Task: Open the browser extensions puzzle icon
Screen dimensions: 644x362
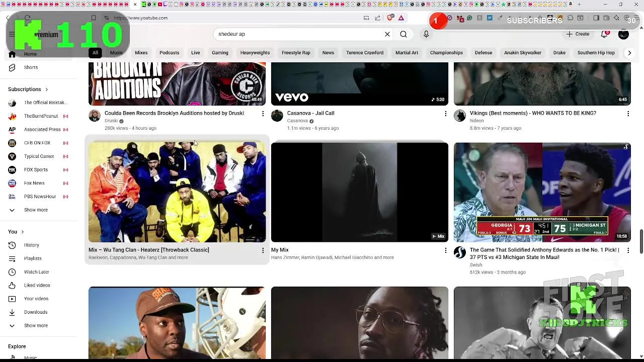Action: point(570,18)
